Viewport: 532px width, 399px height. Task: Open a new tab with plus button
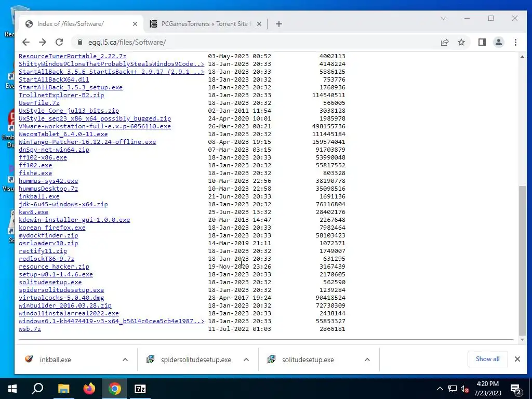pyautogui.click(x=279, y=24)
